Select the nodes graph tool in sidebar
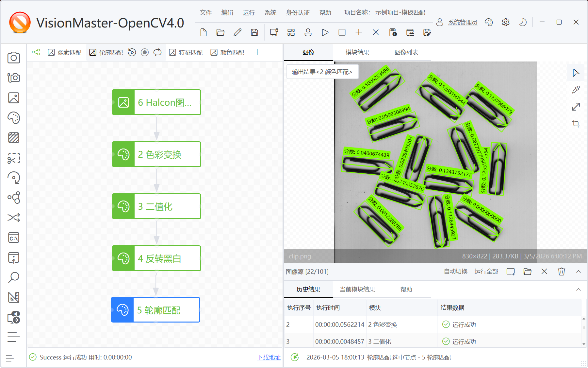The image size is (588, 368). coord(14,198)
